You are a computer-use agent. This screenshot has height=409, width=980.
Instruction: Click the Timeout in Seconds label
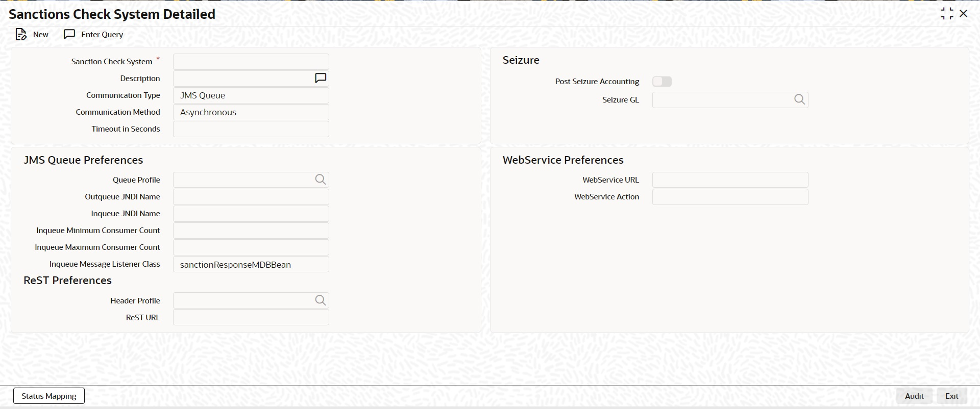tap(126, 129)
